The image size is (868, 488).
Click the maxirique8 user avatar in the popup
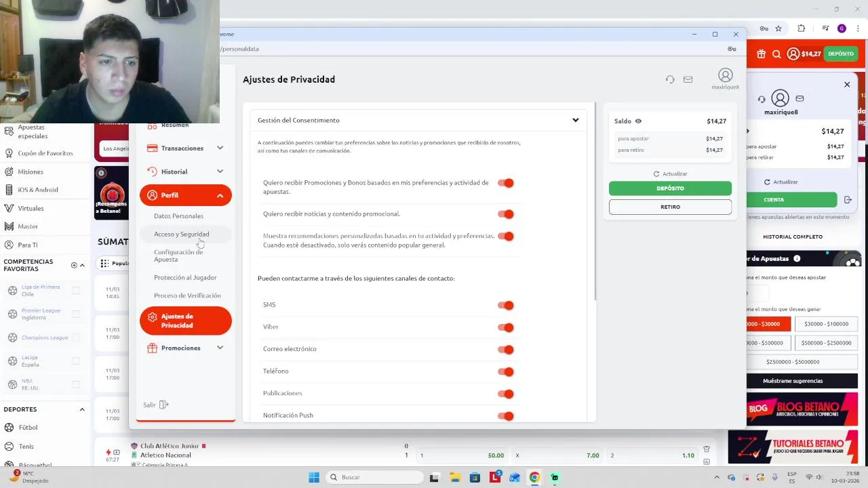pyautogui.click(x=725, y=75)
